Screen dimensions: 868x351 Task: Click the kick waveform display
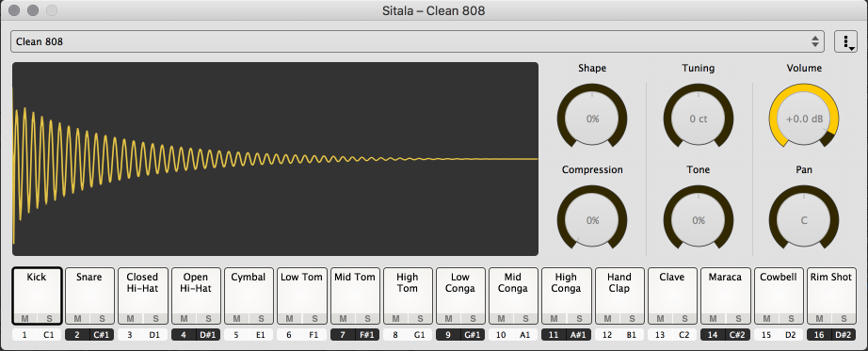click(275, 159)
